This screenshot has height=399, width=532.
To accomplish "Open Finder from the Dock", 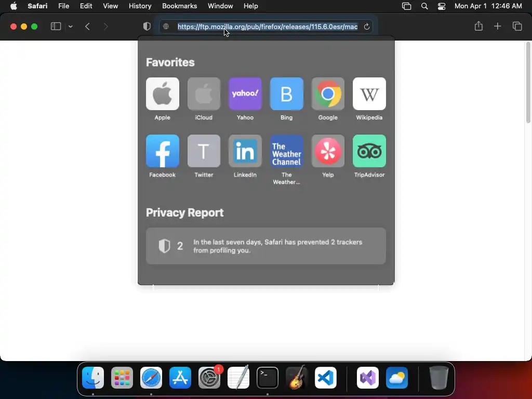I will 93,378.
